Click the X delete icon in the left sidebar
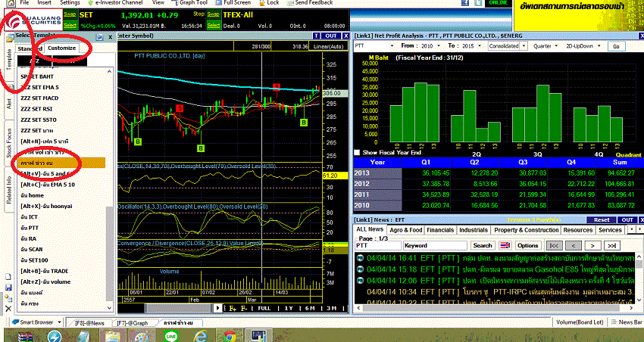The height and width of the screenshot is (342, 644). coord(8,309)
